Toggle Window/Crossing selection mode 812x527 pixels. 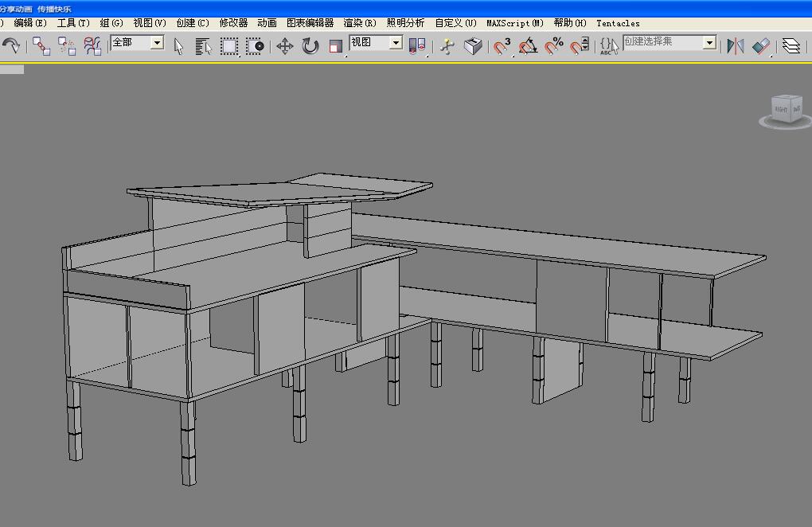click(255, 46)
